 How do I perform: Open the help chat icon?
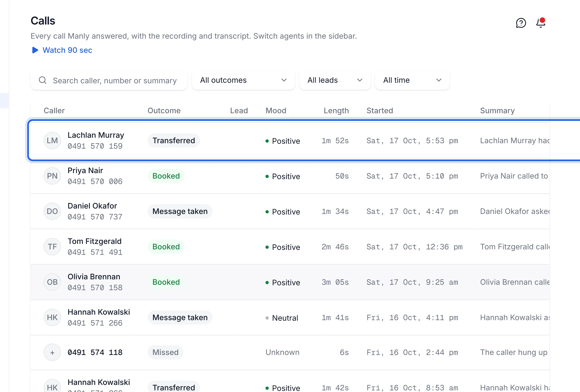pyautogui.click(x=521, y=23)
